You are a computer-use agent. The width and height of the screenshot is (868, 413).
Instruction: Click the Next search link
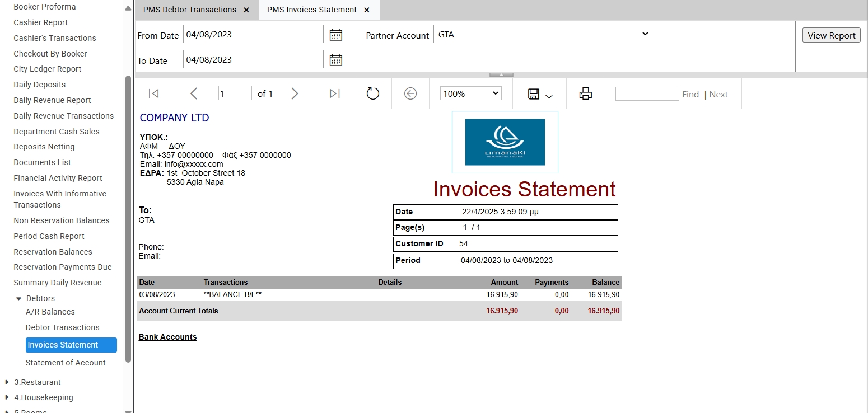[x=718, y=95]
